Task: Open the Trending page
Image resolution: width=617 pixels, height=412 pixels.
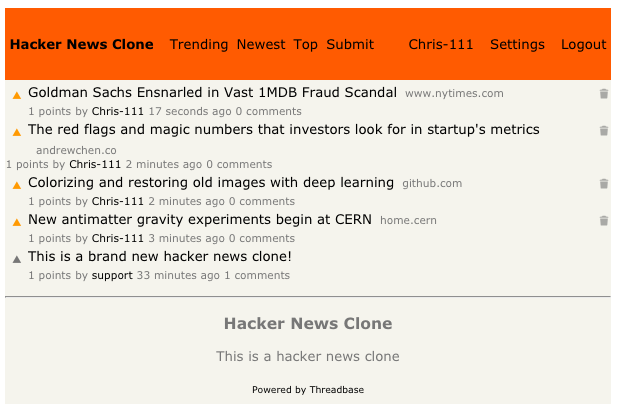Action: click(x=199, y=45)
